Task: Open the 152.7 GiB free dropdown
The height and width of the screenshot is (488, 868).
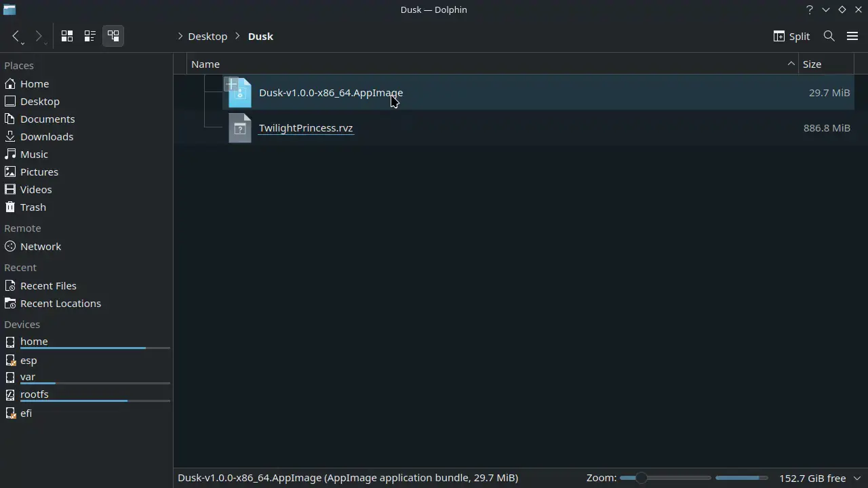Action: 820,478
